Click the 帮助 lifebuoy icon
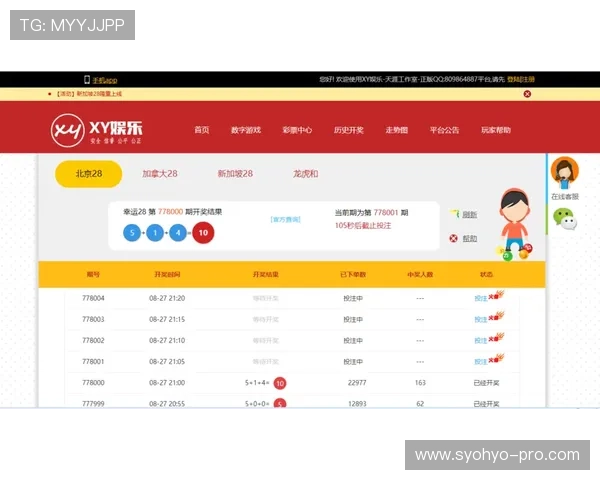Viewport: 600px width, 480px height. pyautogui.click(x=453, y=238)
